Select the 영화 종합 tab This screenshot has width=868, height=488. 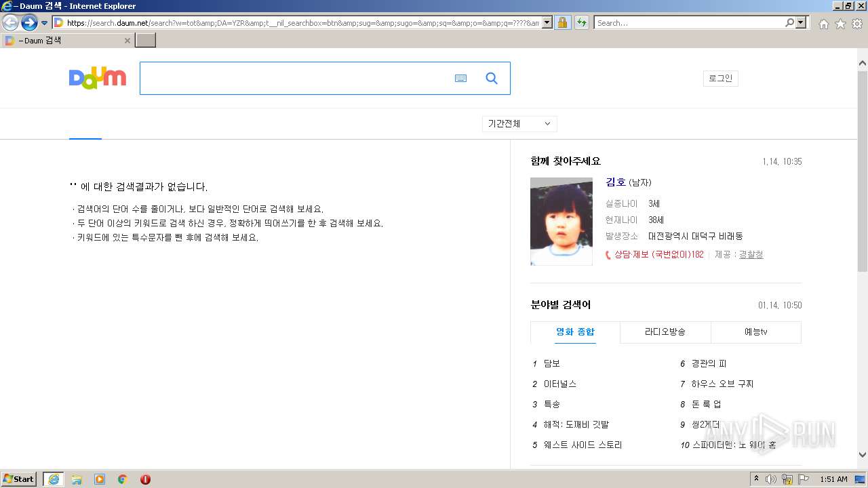tap(575, 332)
